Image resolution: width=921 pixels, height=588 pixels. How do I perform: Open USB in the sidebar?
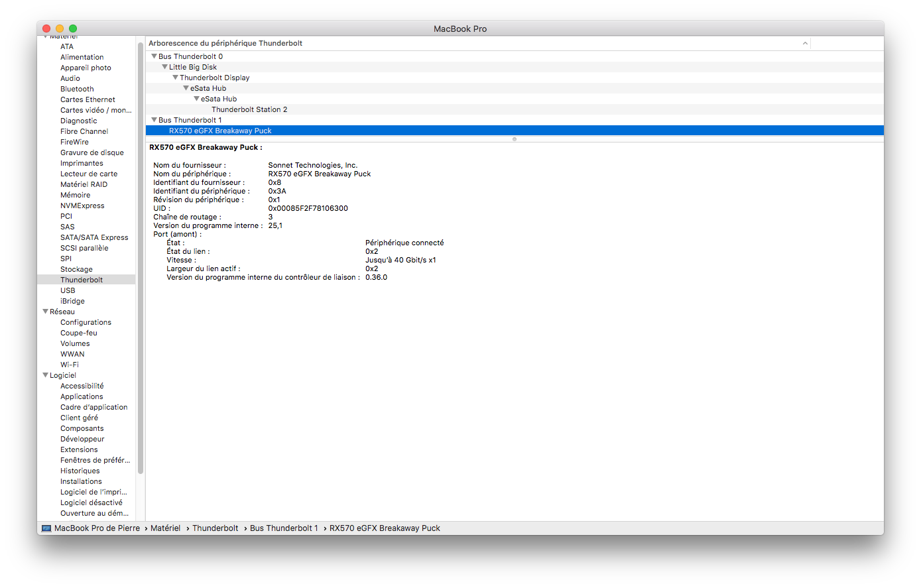pyautogui.click(x=68, y=290)
